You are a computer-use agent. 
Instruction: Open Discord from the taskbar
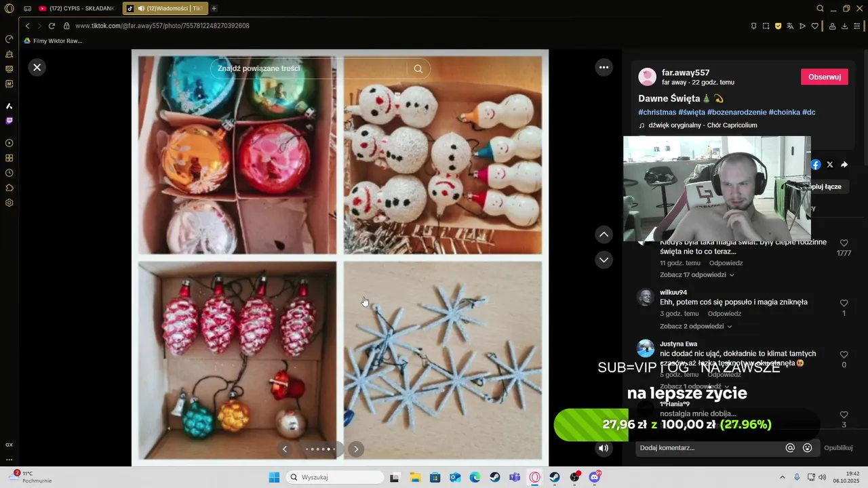(x=595, y=477)
